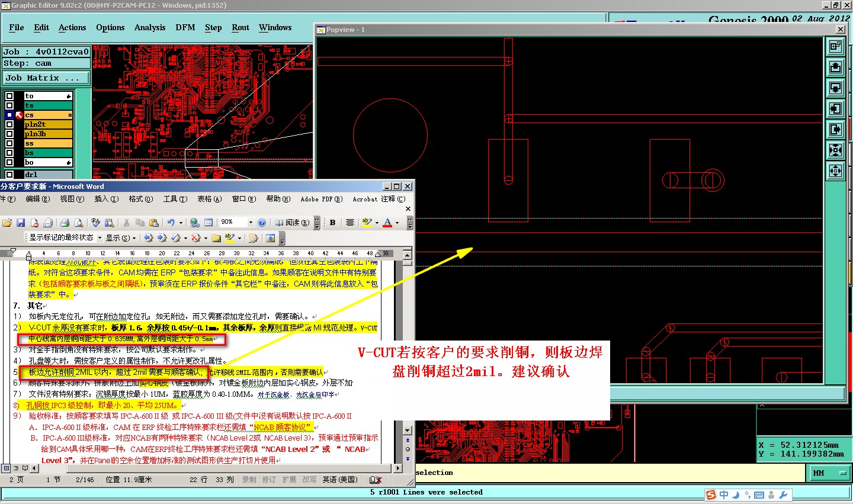
Task: Go to next change in reviewing toolbar
Action: [162, 238]
